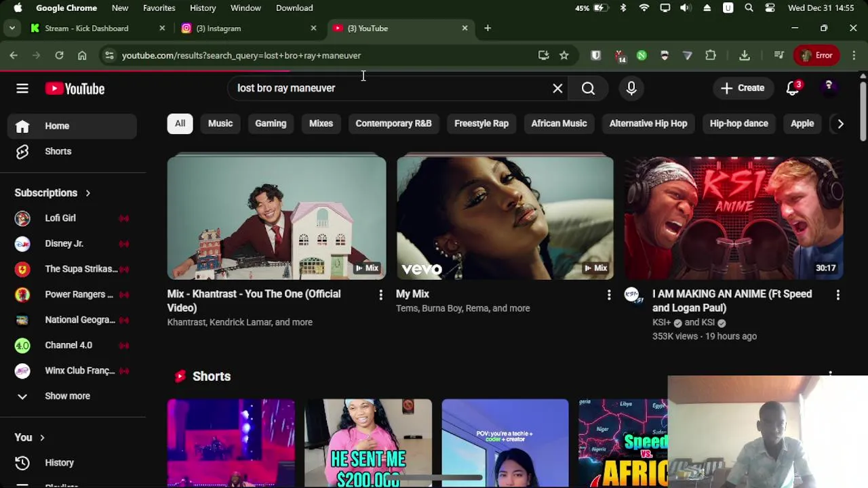This screenshot has height=488, width=868.
Task: Select the All filter chip
Action: click(x=180, y=123)
